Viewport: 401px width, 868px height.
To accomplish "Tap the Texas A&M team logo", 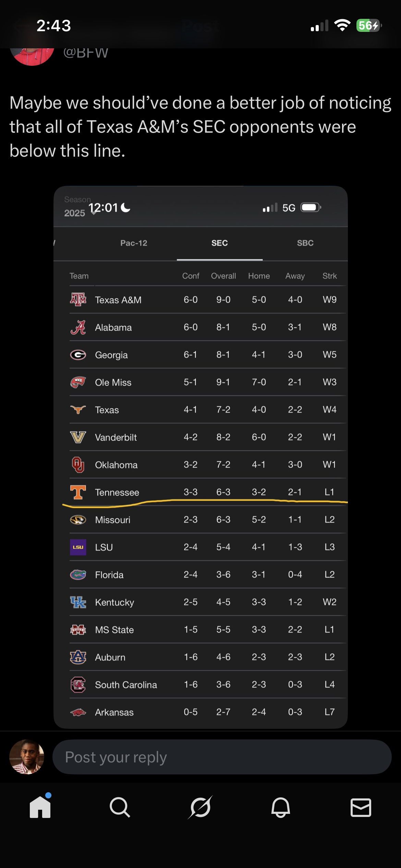I will [78, 300].
